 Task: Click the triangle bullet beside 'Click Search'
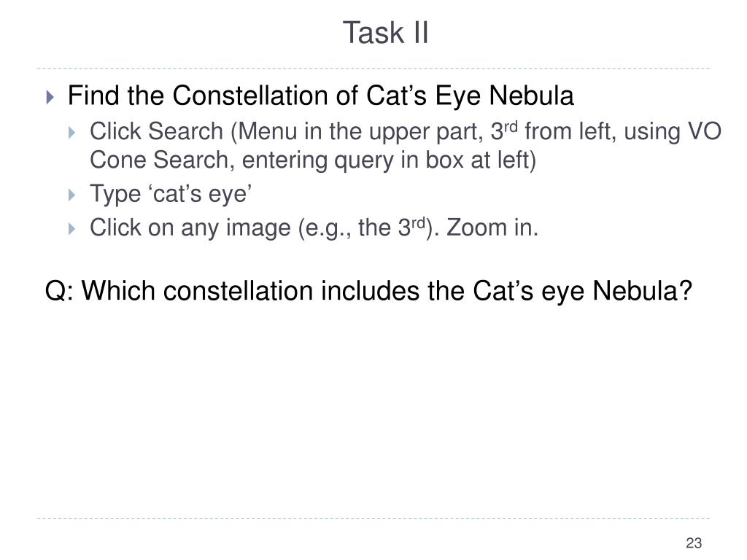click(72, 133)
